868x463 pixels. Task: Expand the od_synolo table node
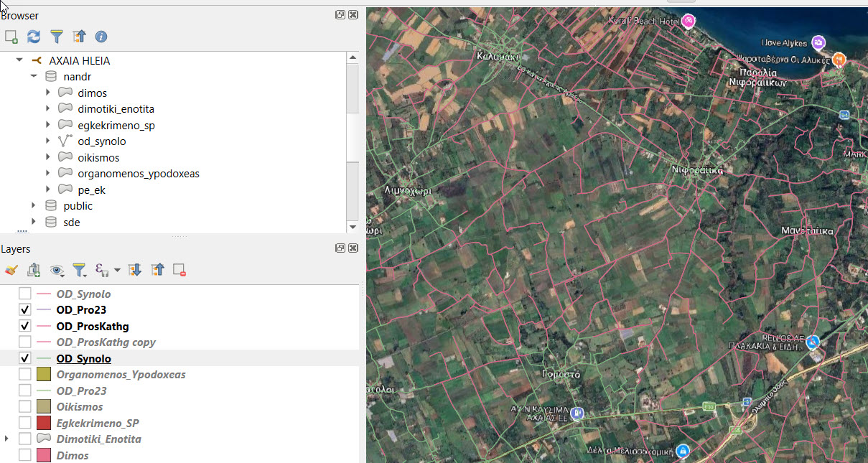tap(48, 141)
